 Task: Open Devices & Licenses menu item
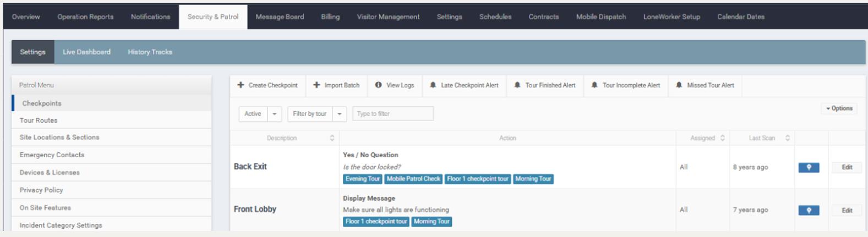(x=112, y=173)
